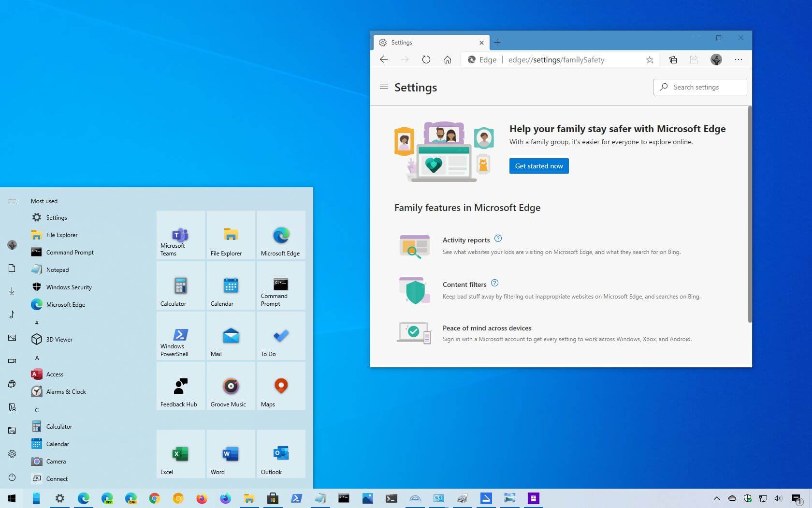Open Microsoft Store from taskbar
812x508 pixels.
point(273,498)
